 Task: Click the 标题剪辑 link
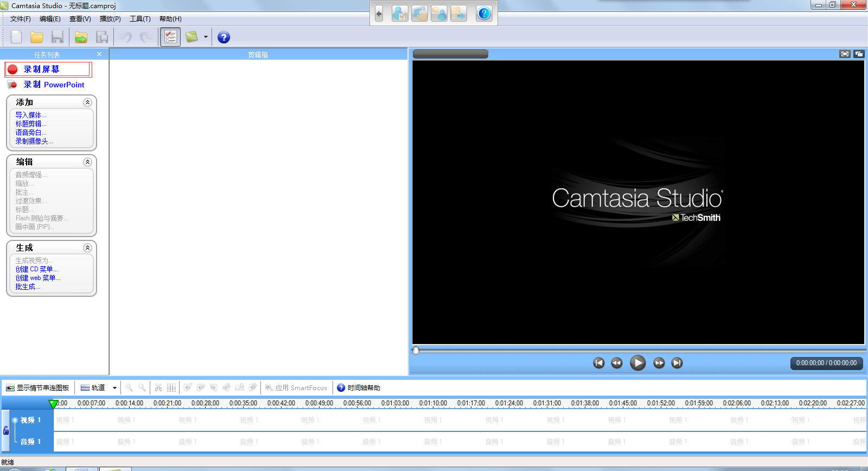[x=31, y=124]
